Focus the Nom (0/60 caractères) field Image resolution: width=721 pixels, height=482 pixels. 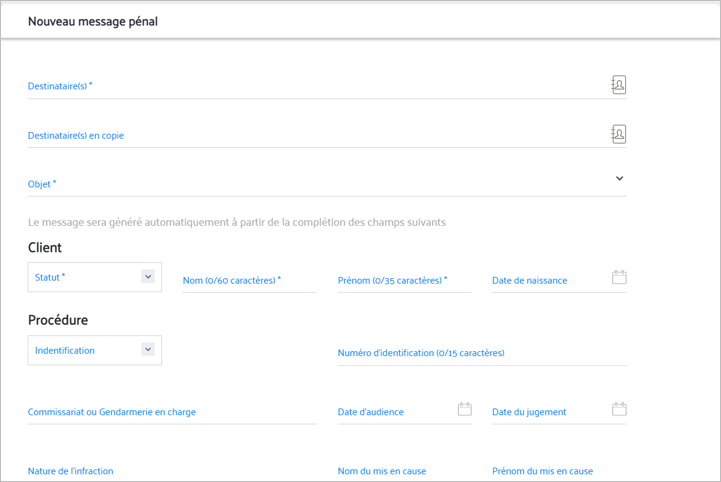click(250, 280)
